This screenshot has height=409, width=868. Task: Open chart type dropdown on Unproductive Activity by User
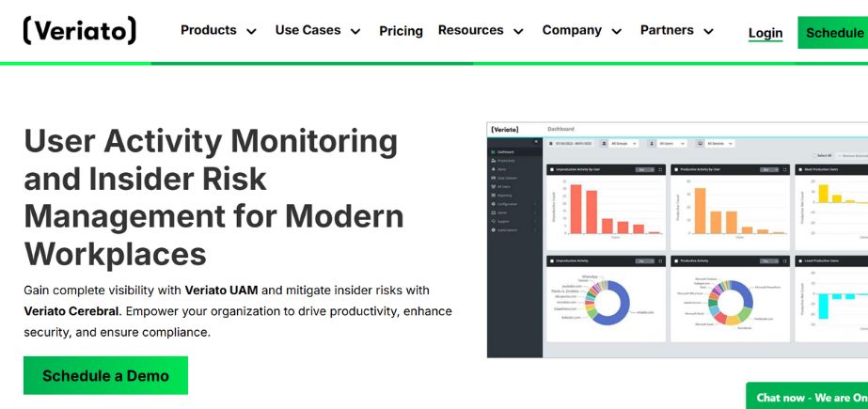645,169
